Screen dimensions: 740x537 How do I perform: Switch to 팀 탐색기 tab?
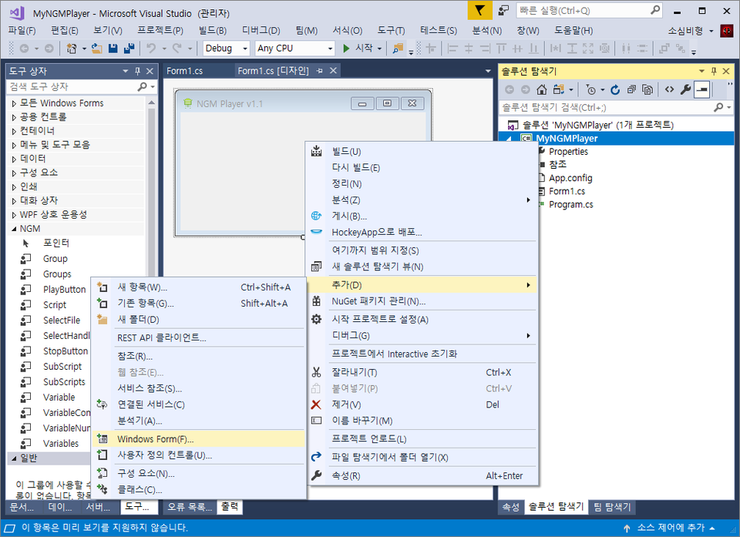click(x=612, y=507)
